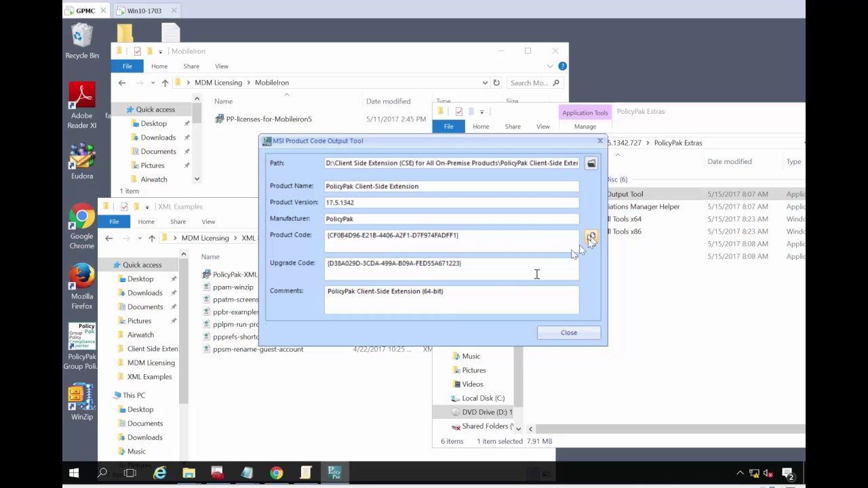This screenshot has height=488, width=868.
Task: Click the help icon in MobileIron window
Action: (x=562, y=66)
